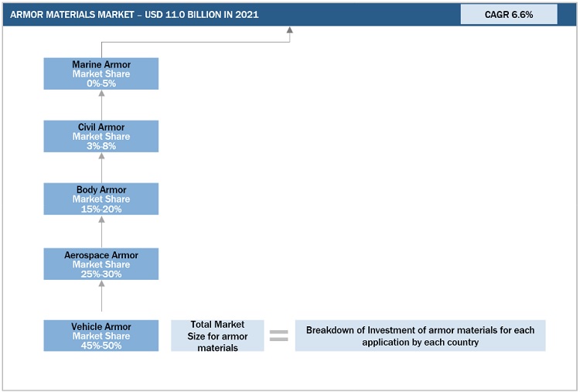Click arrow between Vehicle and Aerospace Armor
This screenshot has height=392, width=580.
101,298
